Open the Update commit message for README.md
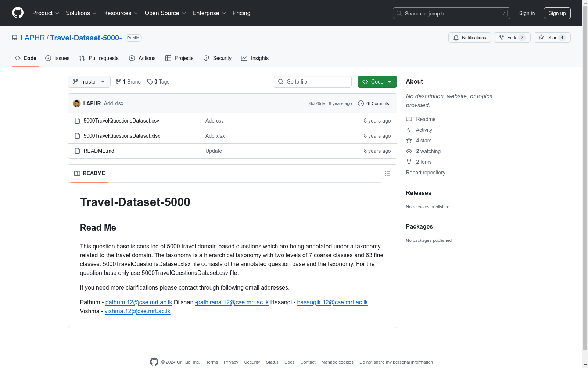Viewport: 588px width, 368px height. coord(214,151)
